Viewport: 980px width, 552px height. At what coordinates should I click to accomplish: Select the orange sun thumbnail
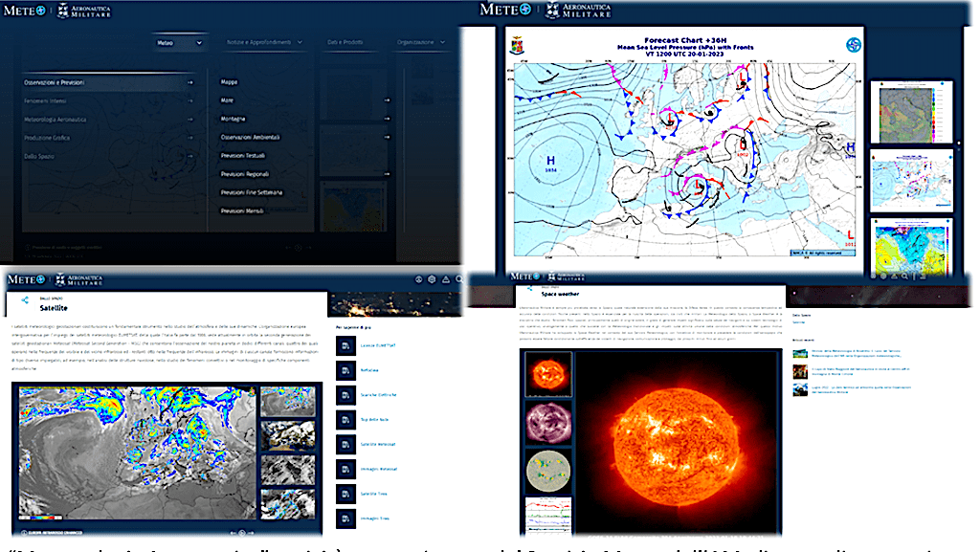coord(548,374)
